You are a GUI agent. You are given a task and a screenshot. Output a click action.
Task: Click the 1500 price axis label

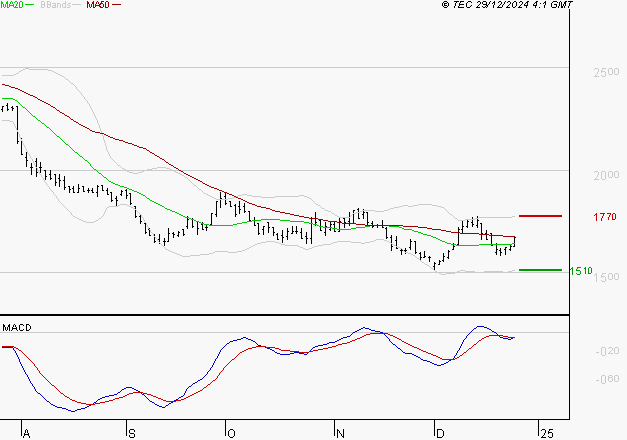coord(606,276)
